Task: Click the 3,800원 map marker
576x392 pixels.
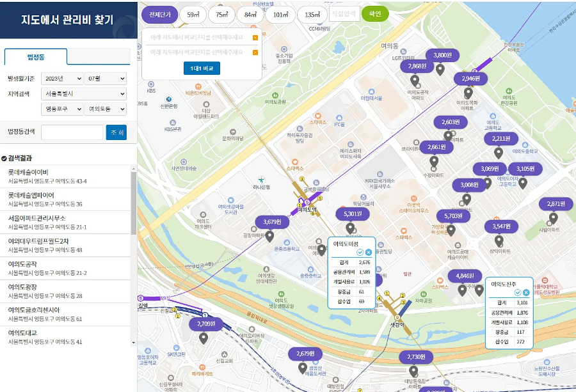Action: coord(442,56)
